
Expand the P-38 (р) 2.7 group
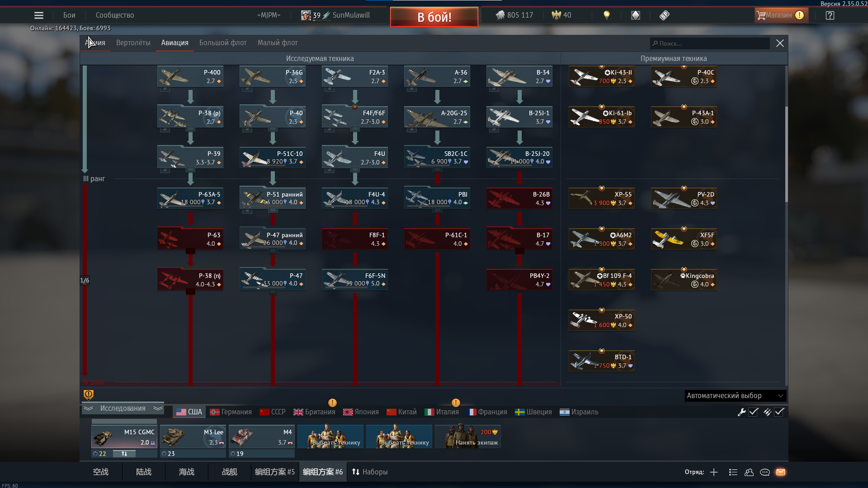click(x=190, y=117)
